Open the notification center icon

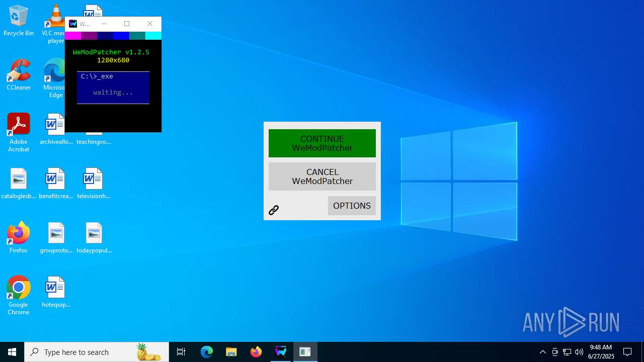[x=627, y=352]
